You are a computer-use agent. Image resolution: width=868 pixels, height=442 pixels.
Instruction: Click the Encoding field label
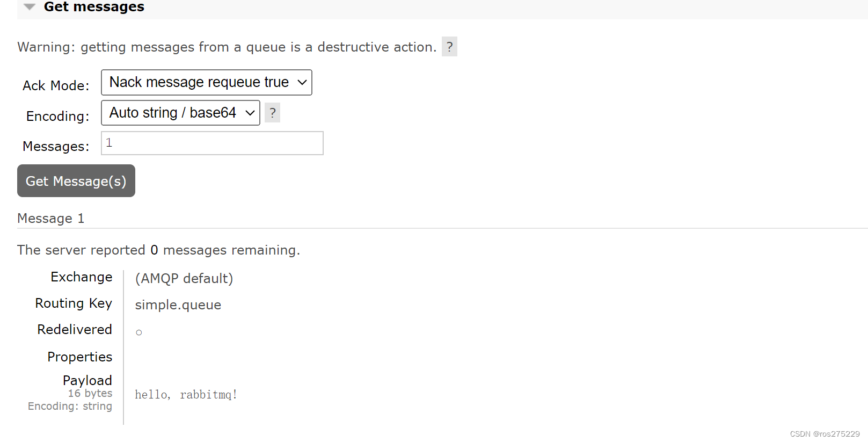coord(58,117)
